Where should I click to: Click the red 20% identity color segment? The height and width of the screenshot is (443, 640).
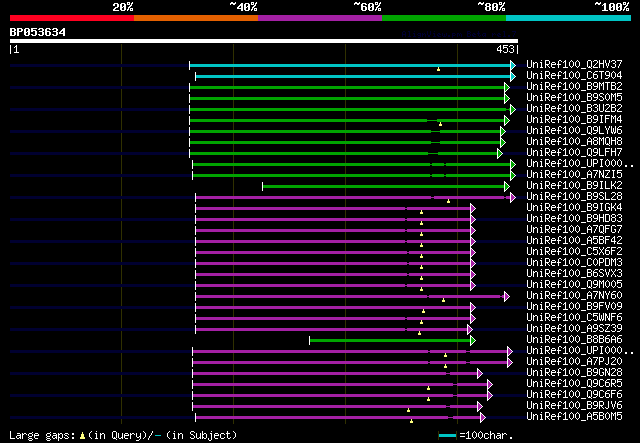tap(72, 18)
